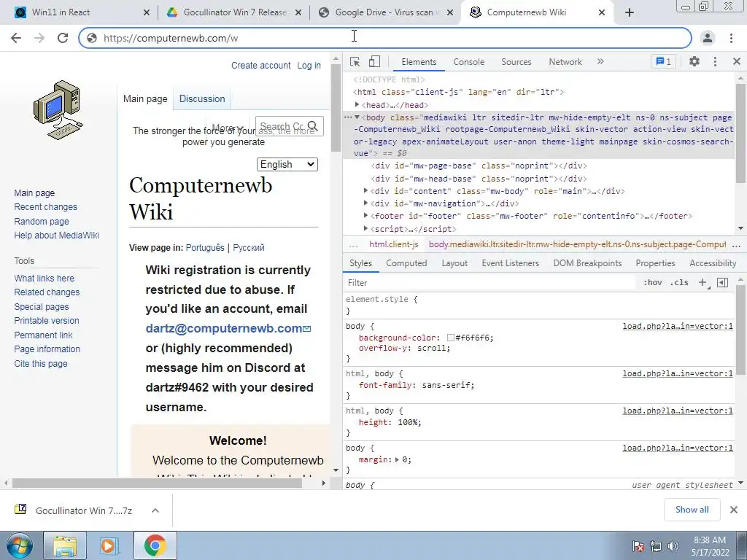Activate DevTools element inspector picker

[x=355, y=61]
